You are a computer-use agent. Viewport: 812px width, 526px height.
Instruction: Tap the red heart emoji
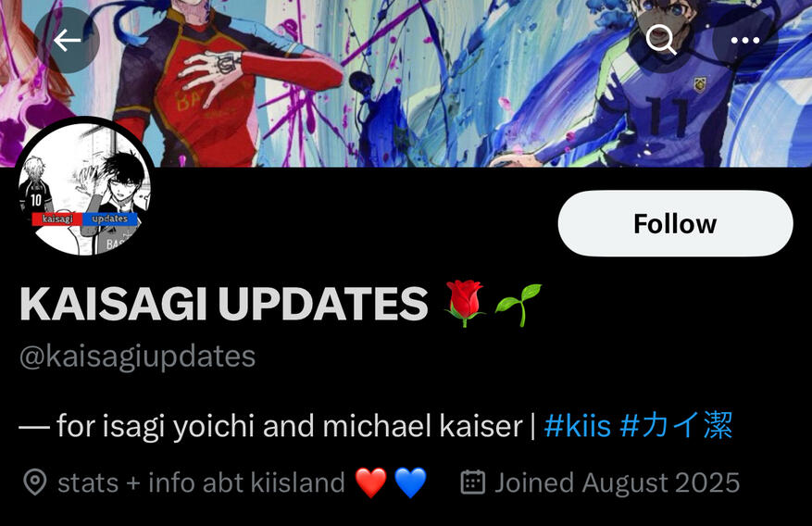pyautogui.click(x=370, y=482)
